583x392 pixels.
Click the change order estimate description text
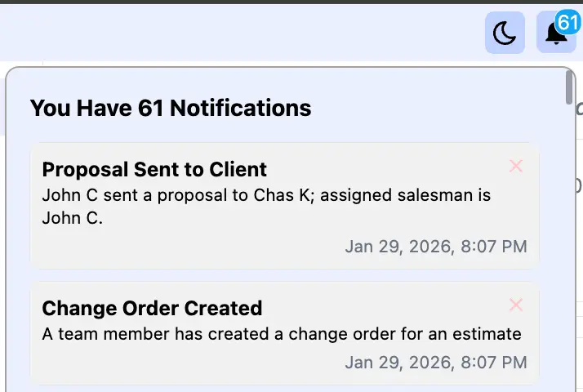(281, 333)
